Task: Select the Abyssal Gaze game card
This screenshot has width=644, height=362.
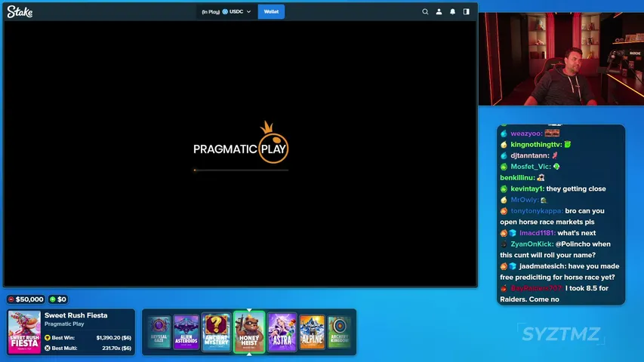Action: (159, 332)
